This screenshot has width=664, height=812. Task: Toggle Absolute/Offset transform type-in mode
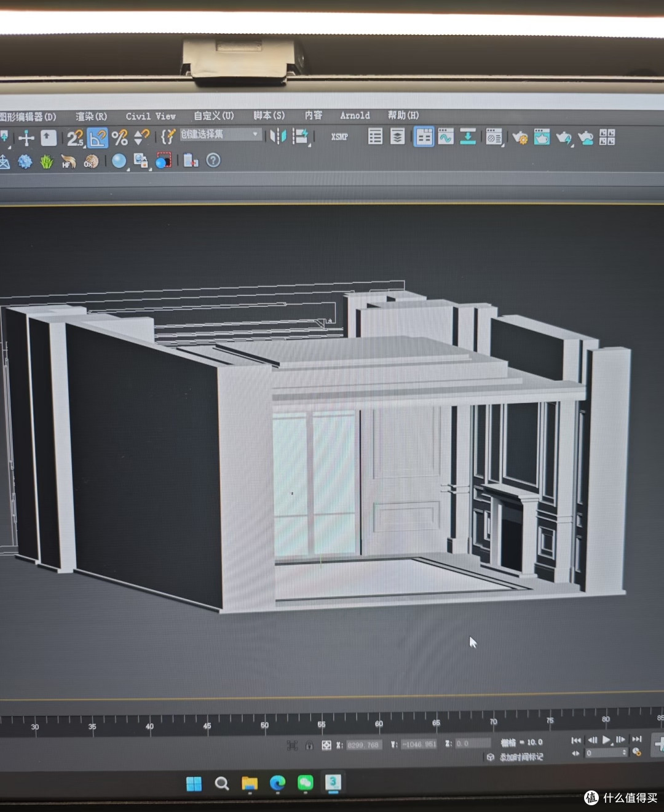click(326, 745)
